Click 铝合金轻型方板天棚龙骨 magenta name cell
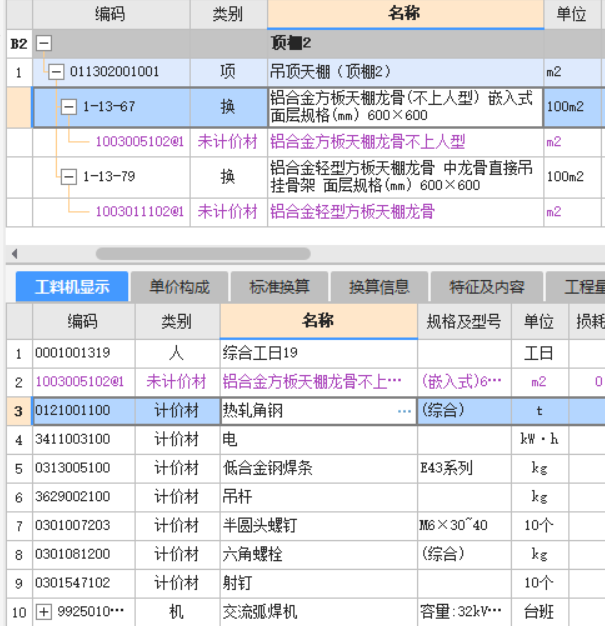Image resolution: width=605 pixels, height=626 pixels. pos(405,212)
